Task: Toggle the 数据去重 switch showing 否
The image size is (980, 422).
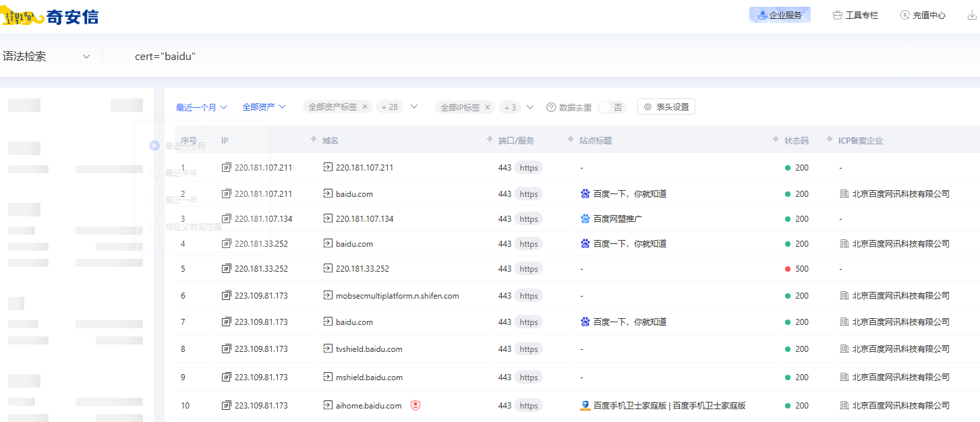Action: (x=612, y=107)
